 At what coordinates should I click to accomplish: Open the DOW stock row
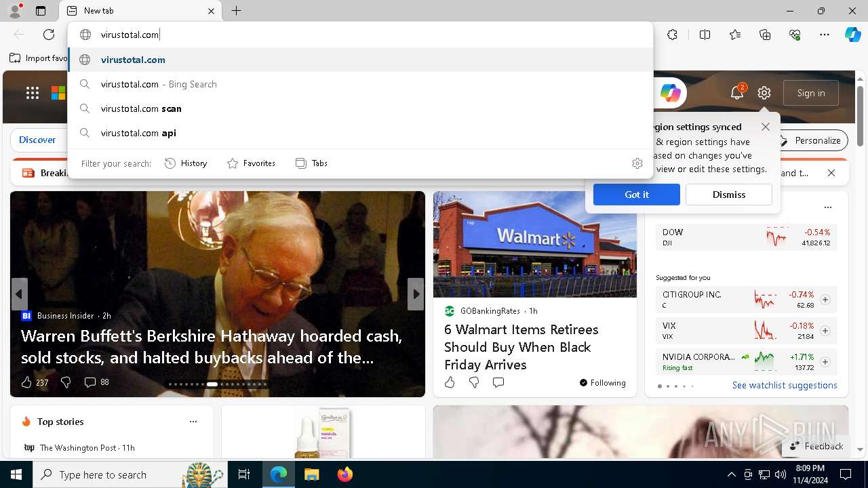[747, 237]
